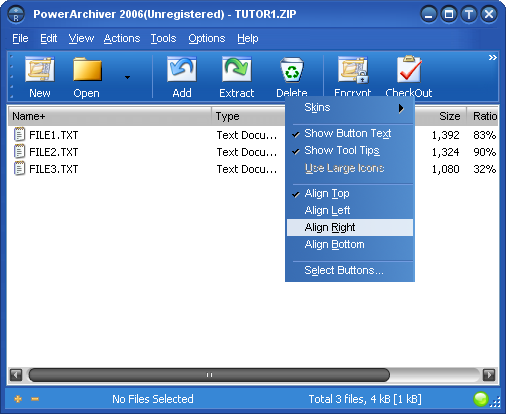Click the 32% ratio value

(x=485, y=169)
